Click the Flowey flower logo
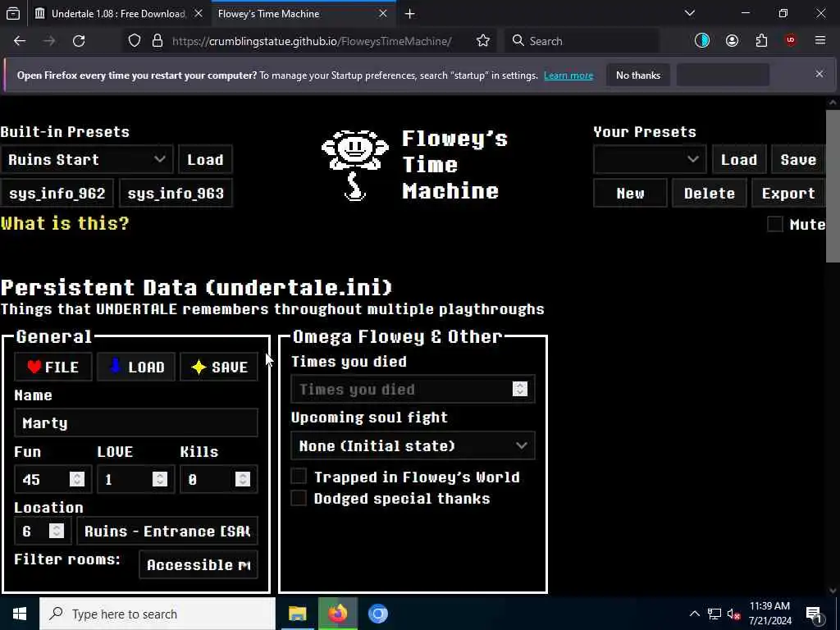Viewport: 840px width, 630px height. coord(354,165)
